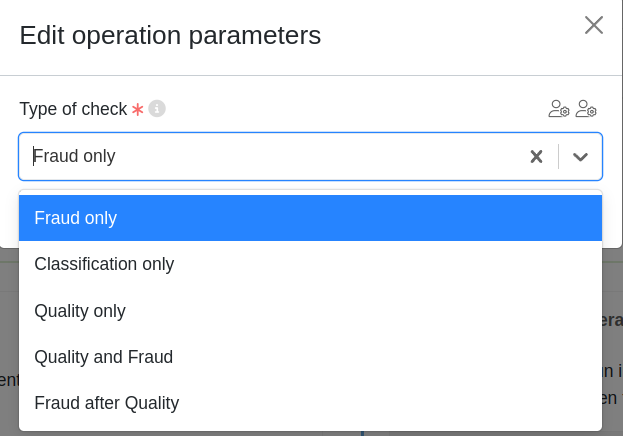Clear the selected Fraud only value
623x436 pixels.
click(536, 156)
